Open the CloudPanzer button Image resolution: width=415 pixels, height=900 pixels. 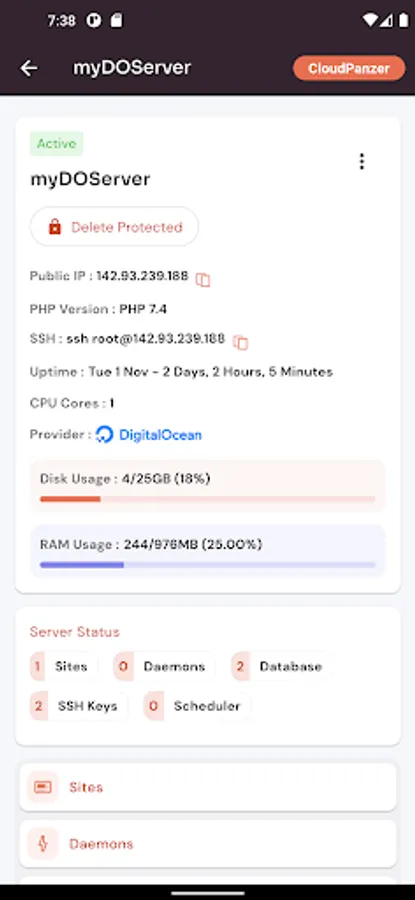tap(349, 69)
